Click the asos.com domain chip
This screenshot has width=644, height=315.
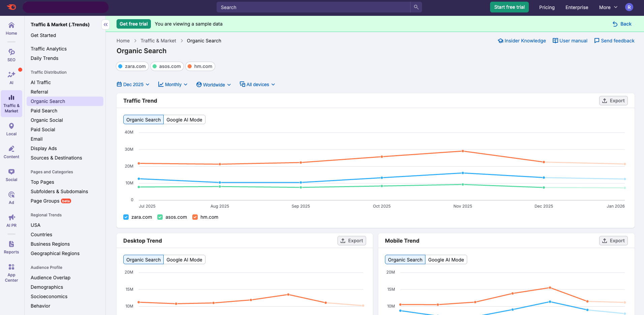pos(167,66)
